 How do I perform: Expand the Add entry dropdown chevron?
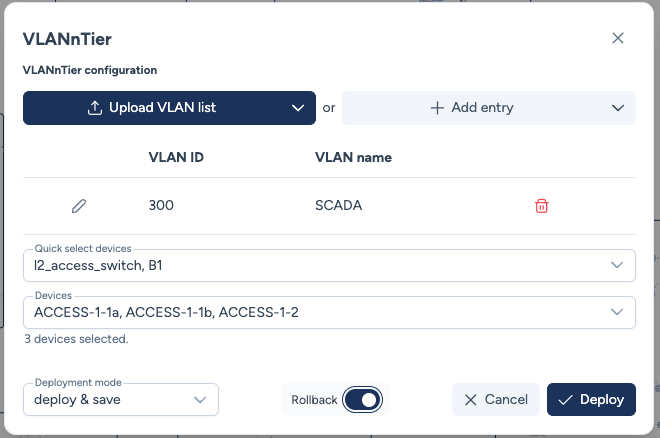[616, 108]
